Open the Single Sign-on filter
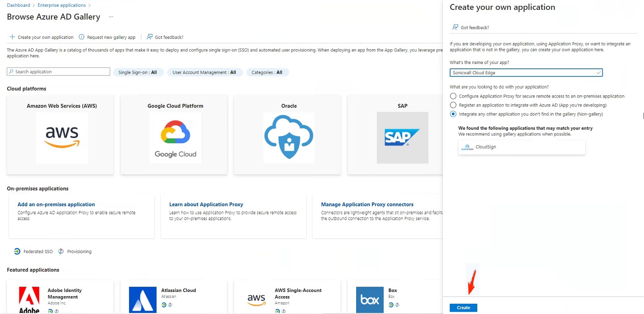The width and height of the screenshot is (644, 314). click(x=138, y=72)
